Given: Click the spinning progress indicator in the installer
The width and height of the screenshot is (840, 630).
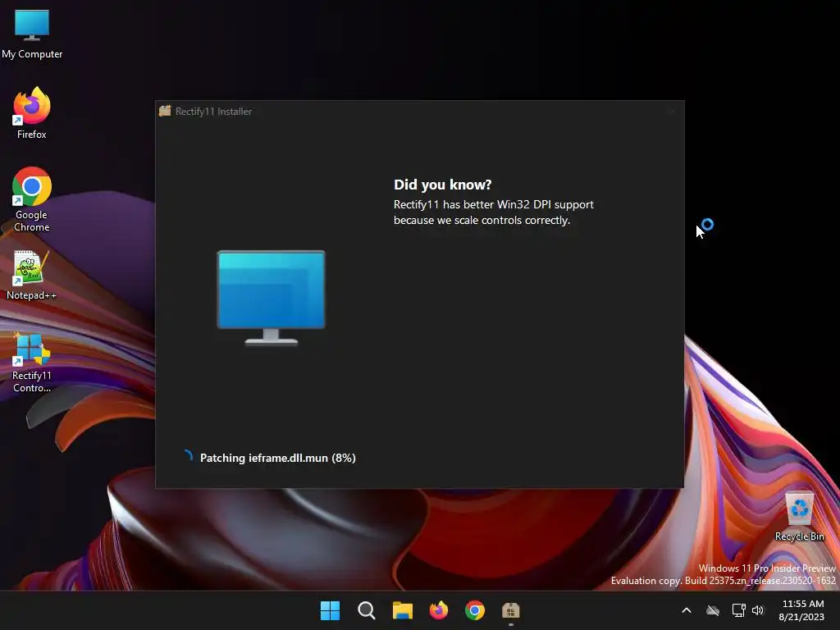Looking at the screenshot, I should click(x=187, y=456).
